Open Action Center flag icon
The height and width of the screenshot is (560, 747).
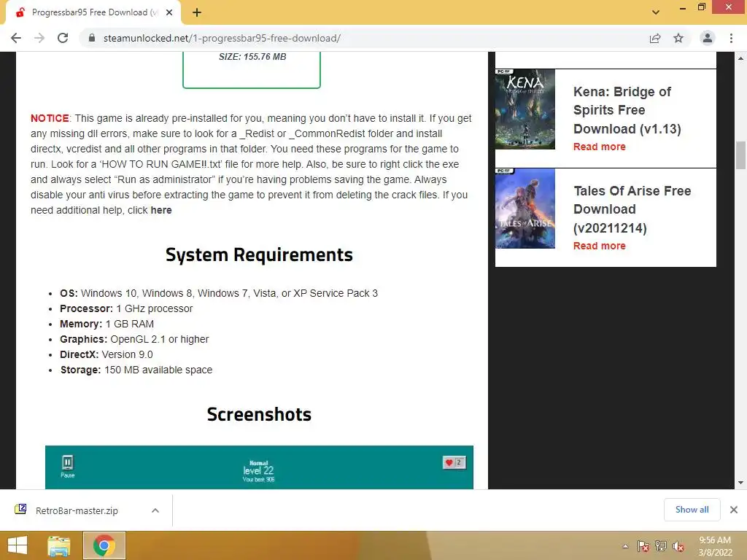tap(643, 546)
